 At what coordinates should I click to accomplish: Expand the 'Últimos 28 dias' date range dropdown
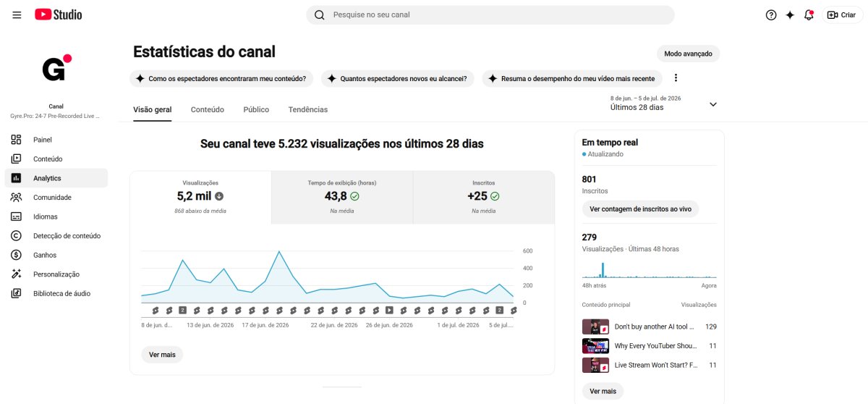[663, 103]
